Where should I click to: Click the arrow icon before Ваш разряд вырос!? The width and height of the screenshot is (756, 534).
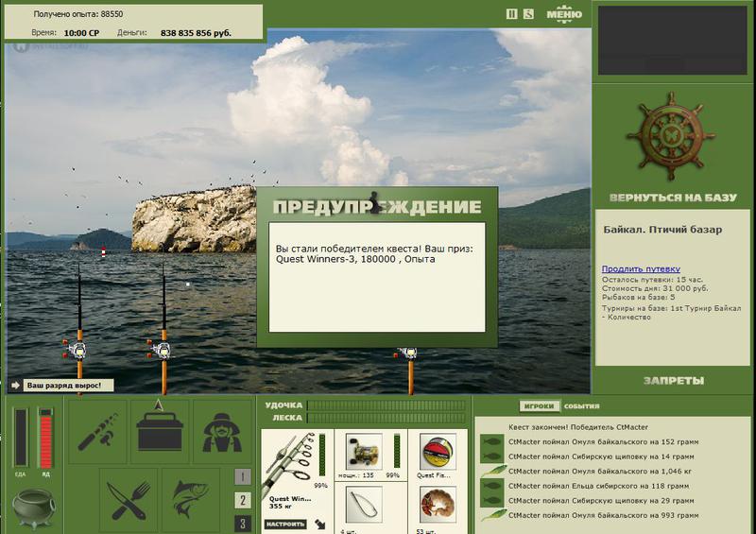click(15, 385)
